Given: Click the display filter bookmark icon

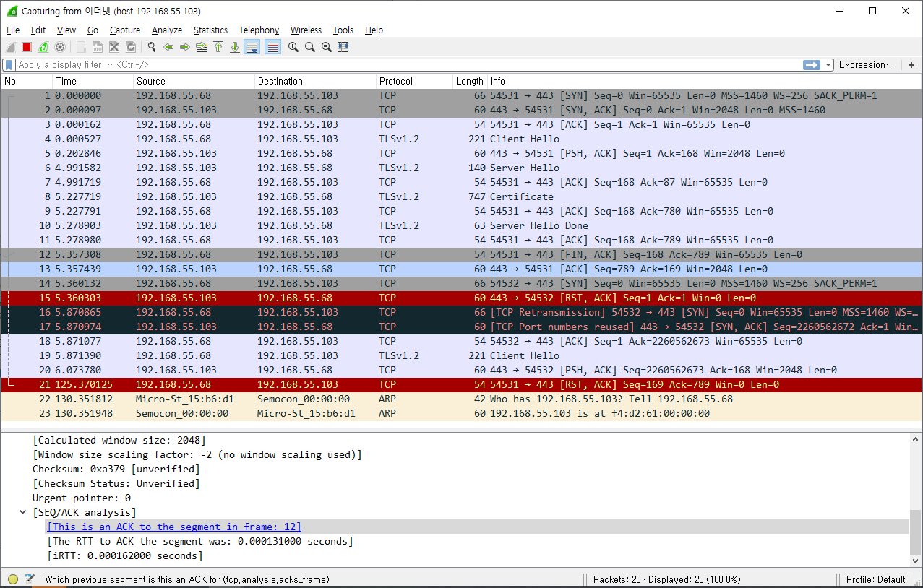Looking at the screenshot, I should (x=9, y=65).
